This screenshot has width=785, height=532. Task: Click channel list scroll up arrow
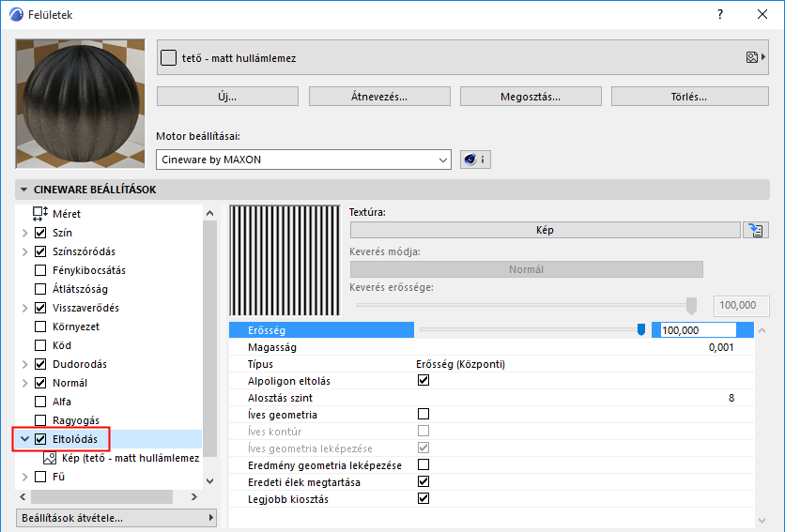coord(209,213)
